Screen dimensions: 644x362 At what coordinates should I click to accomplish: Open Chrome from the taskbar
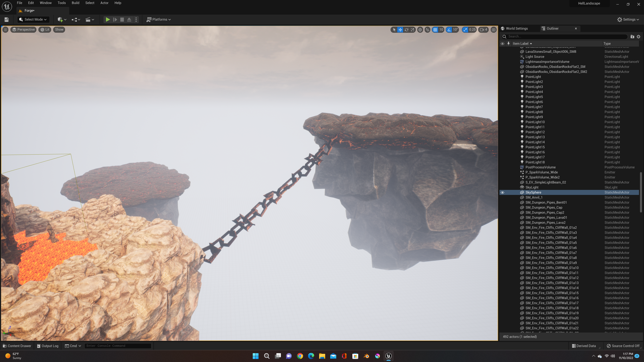tap(300, 356)
